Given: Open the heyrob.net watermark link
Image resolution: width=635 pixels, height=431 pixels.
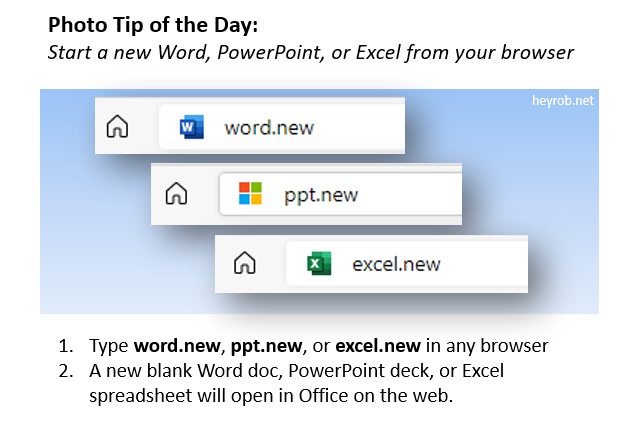Looking at the screenshot, I should (x=564, y=101).
